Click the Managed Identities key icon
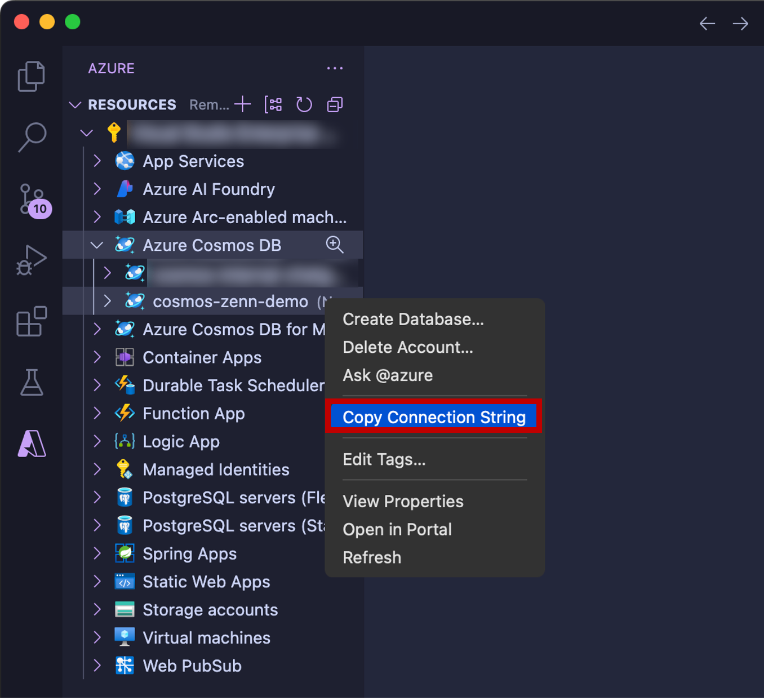 [x=125, y=469]
